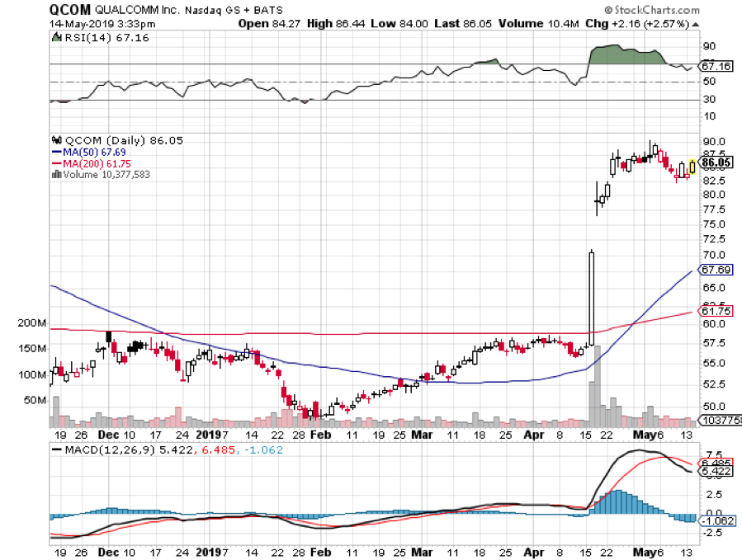
Task: Click the tallest grey volume bar in April
Action: [x=598, y=387]
